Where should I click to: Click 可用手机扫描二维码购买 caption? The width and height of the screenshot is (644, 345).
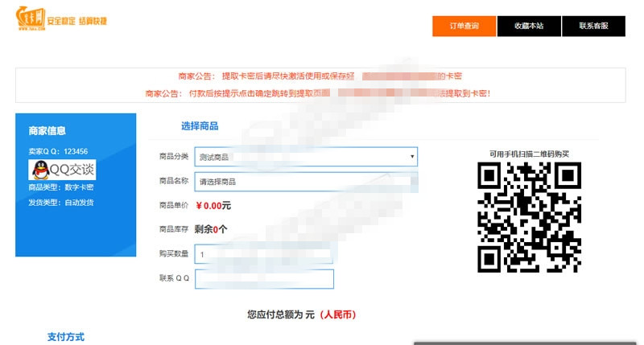(529, 154)
